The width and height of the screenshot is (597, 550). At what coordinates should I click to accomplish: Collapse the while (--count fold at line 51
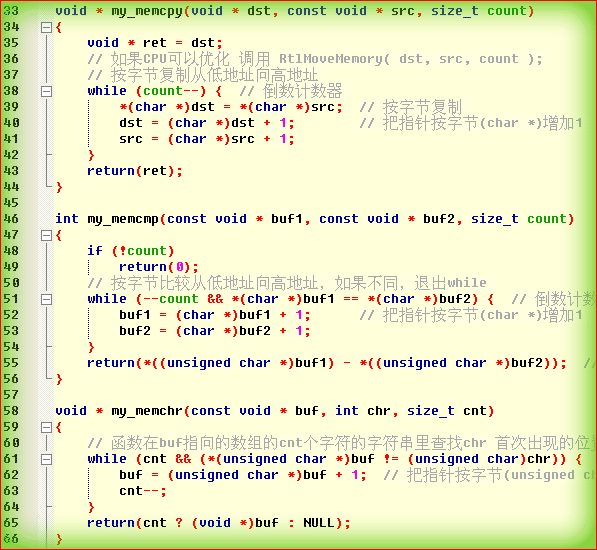pyautogui.click(x=46, y=299)
